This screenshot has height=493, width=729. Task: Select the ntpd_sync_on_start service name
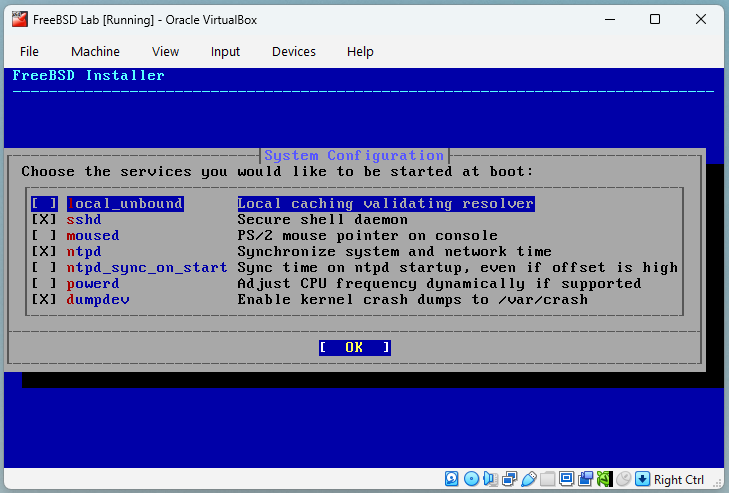[x=147, y=267]
